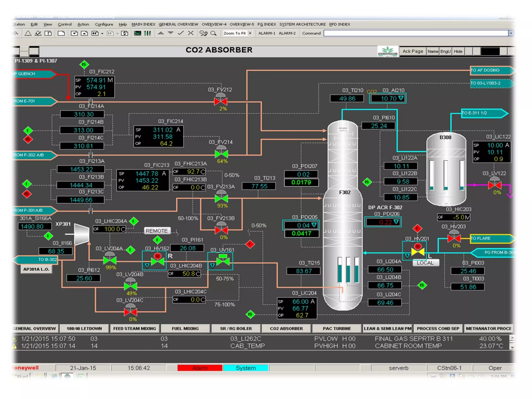The image size is (532, 399).
Task: Open the Configure menu
Action: (x=104, y=24)
